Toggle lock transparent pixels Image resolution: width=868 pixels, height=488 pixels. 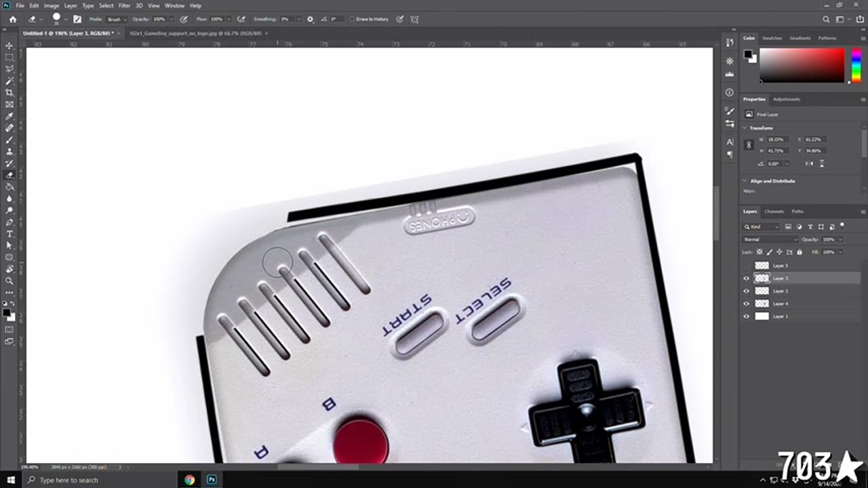(x=759, y=252)
